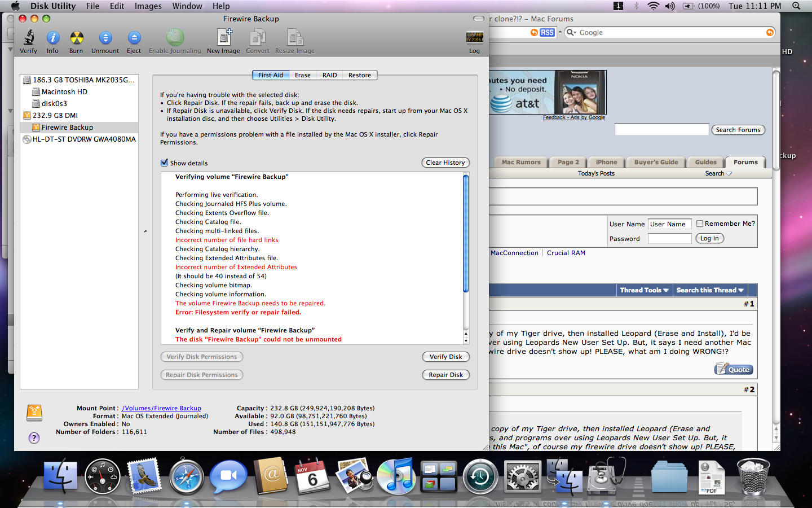
Task: Open Time Machine from the Dock
Action: 480,476
